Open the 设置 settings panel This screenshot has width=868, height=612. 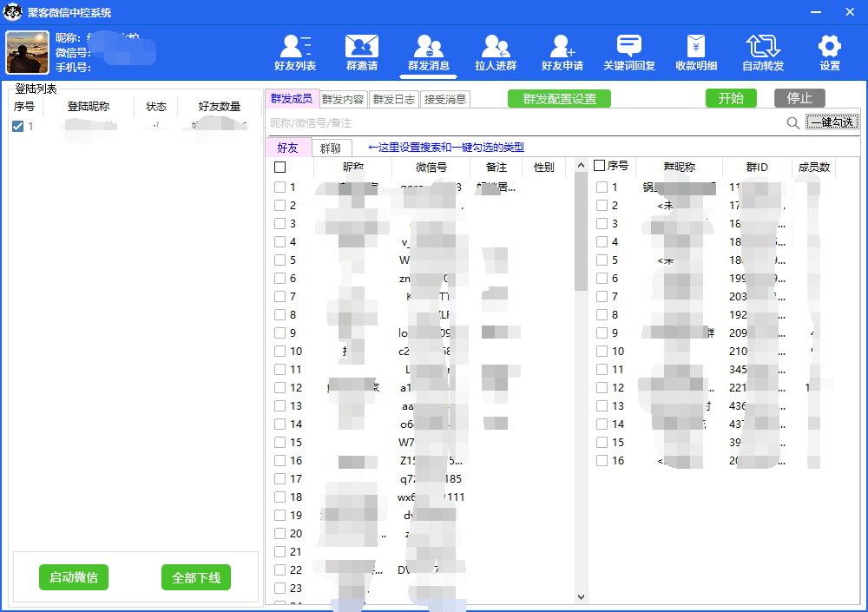click(829, 52)
